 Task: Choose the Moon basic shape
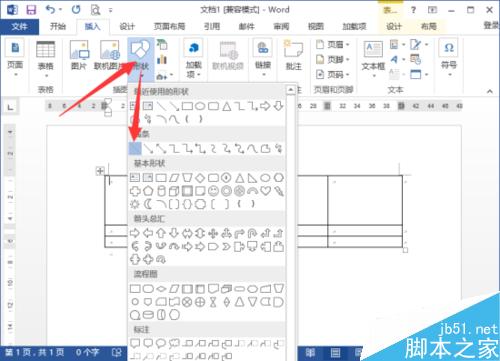(148, 204)
